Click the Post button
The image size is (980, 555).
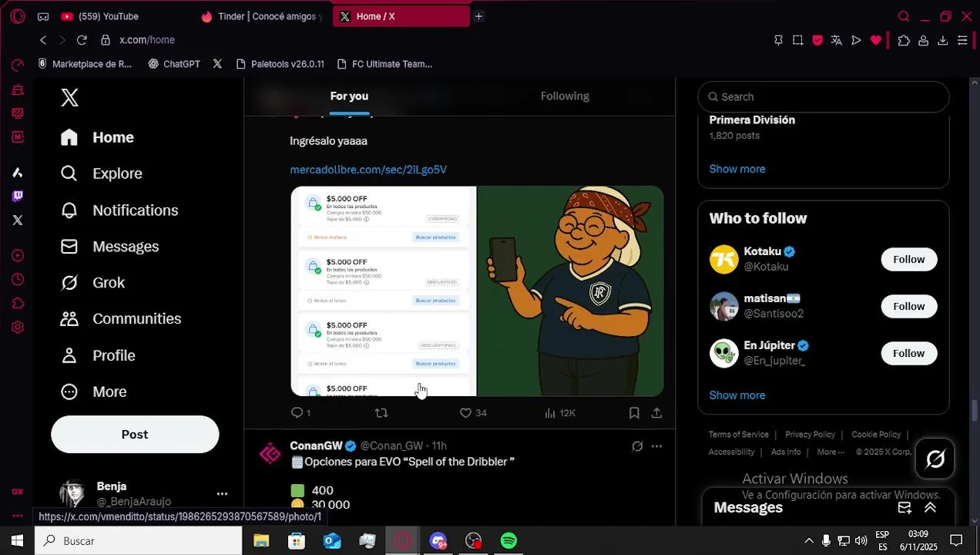pyautogui.click(x=135, y=435)
